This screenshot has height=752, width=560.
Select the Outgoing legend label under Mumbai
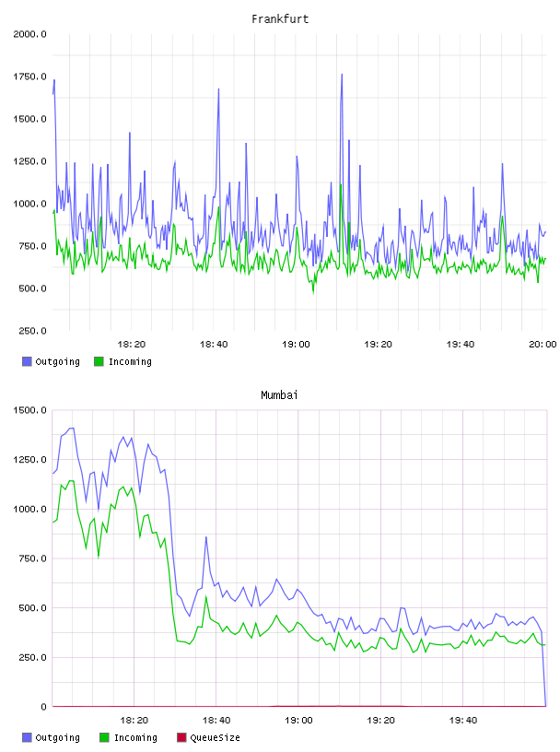pos(57,738)
